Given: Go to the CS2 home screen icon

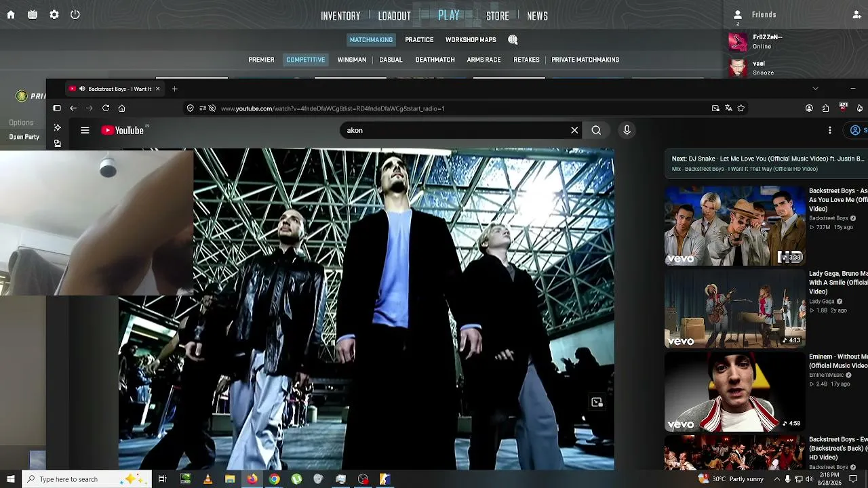Looking at the screenshot, I should [11, 15].
